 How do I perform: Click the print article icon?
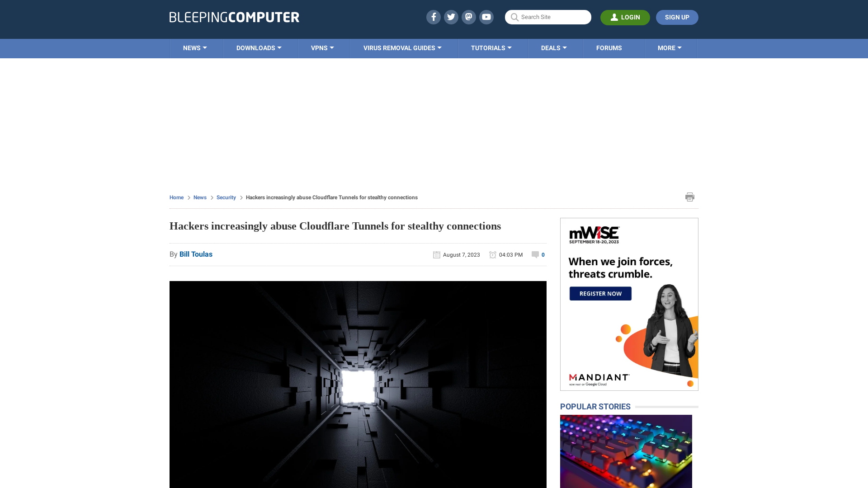(690, 197)
